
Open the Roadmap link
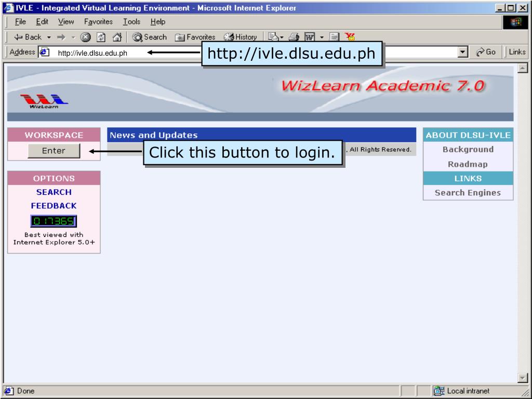(468, 164)
